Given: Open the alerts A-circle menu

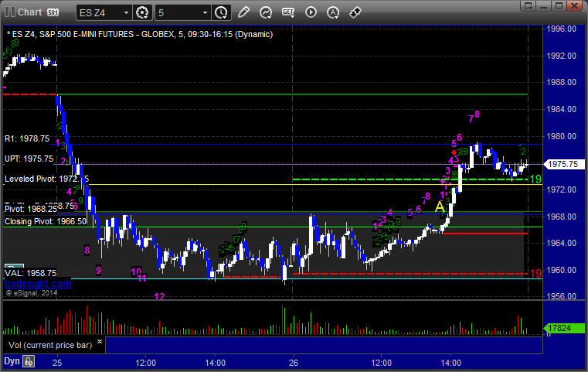Looking at the screenshot, I should pyautogui.click(x=333, y=12).
